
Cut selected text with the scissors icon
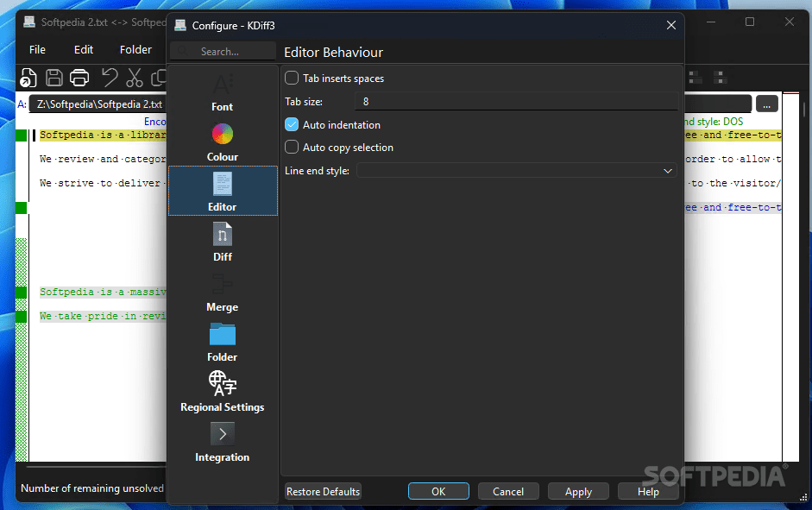[x=134, y=78]
